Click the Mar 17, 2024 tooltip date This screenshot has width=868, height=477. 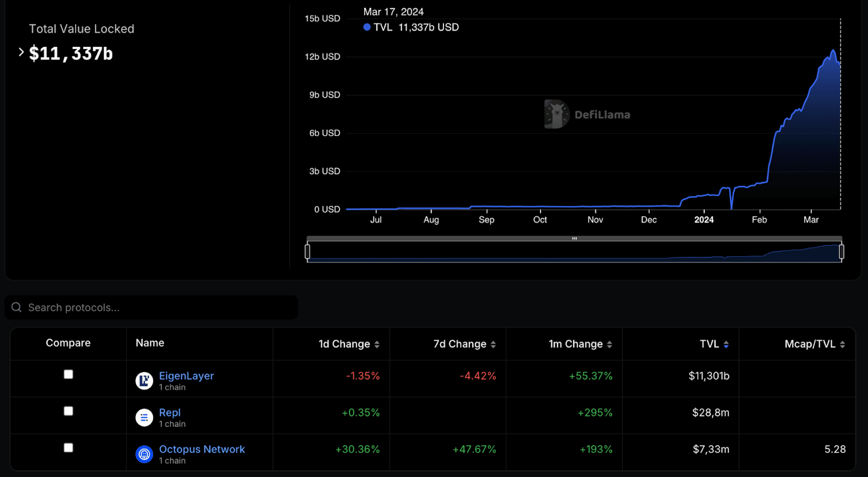pyautogui.click(x=393, y=12)
